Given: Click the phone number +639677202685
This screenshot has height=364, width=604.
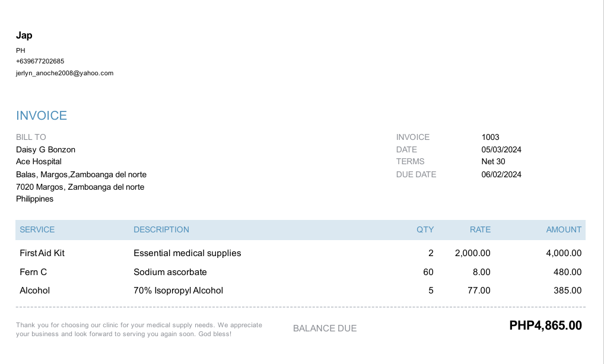Looking at the screenshot, I should (x=40, y=61).
